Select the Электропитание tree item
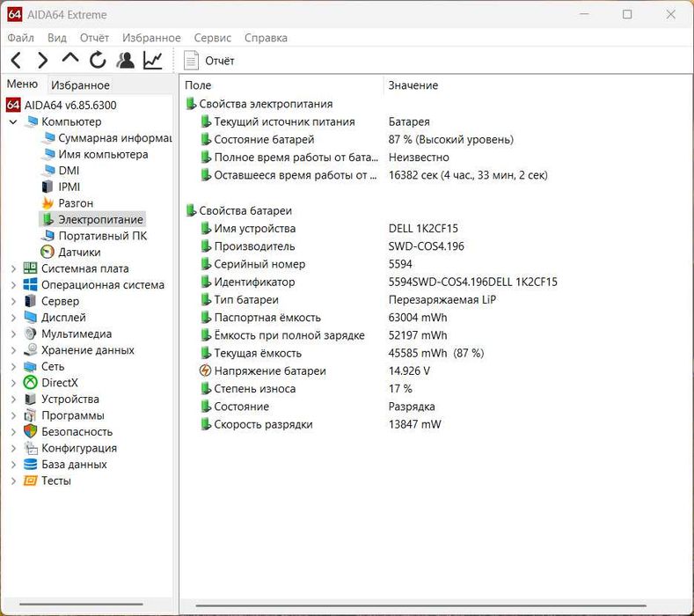 [x=92, y=220]
